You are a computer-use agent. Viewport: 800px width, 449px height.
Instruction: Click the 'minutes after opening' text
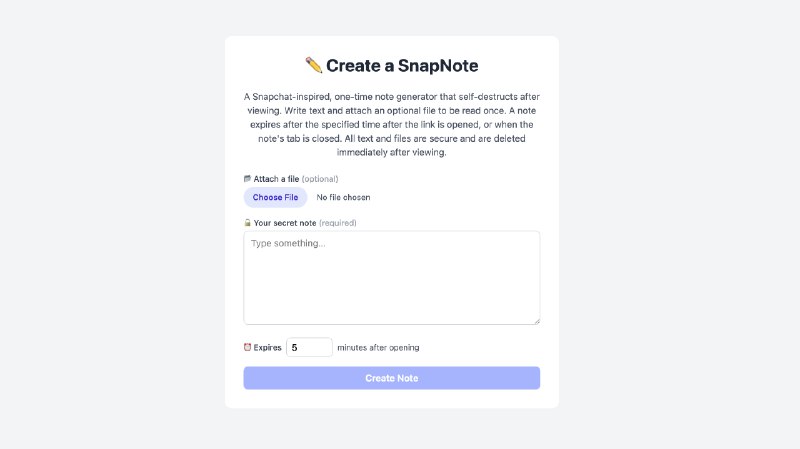pos(378,347)
